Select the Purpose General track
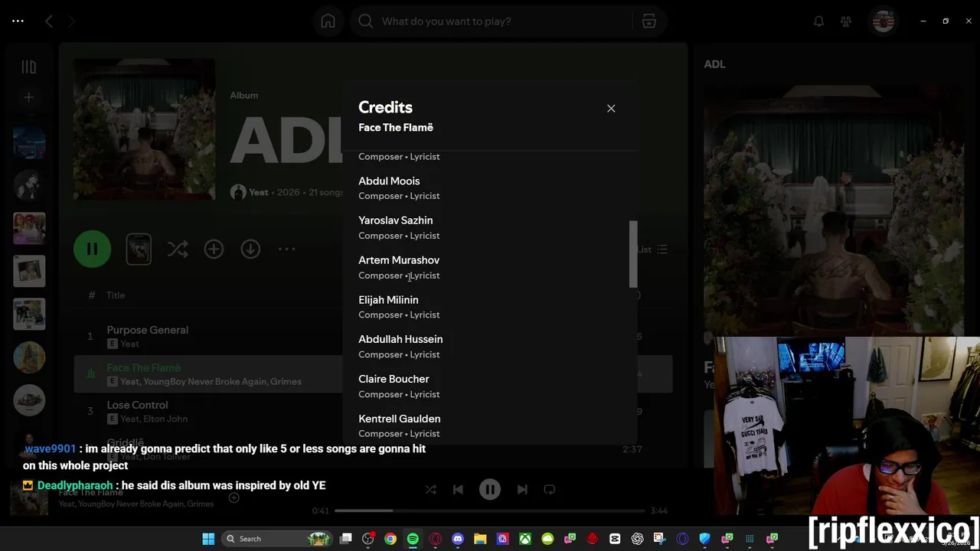The width and height of the screenshot is (980, 551). (x=147, y=330)
